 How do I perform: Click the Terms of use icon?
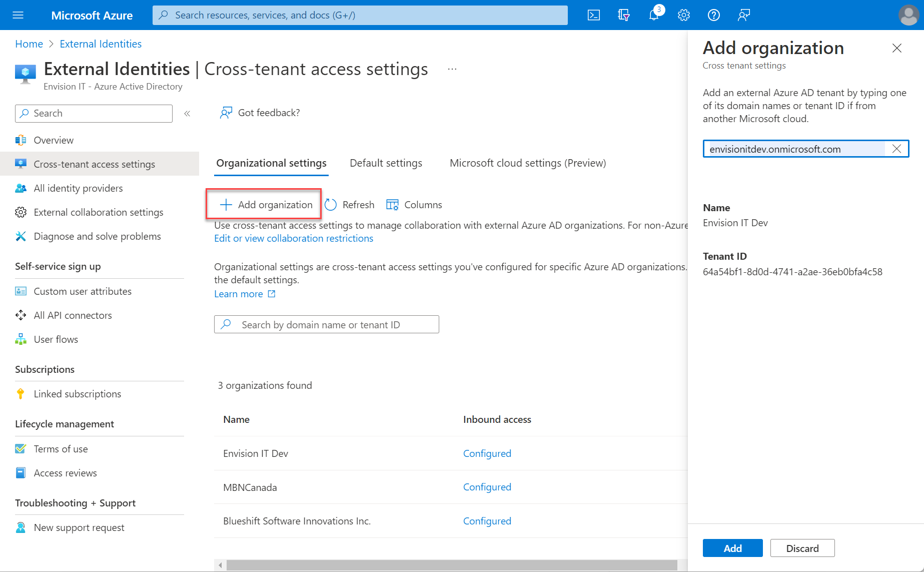21,449
